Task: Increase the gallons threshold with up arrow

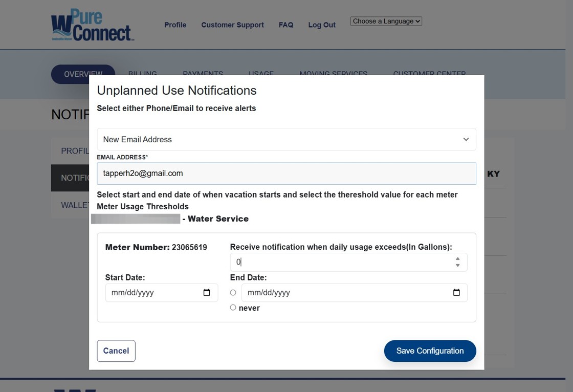Action: tap(457, 259)
